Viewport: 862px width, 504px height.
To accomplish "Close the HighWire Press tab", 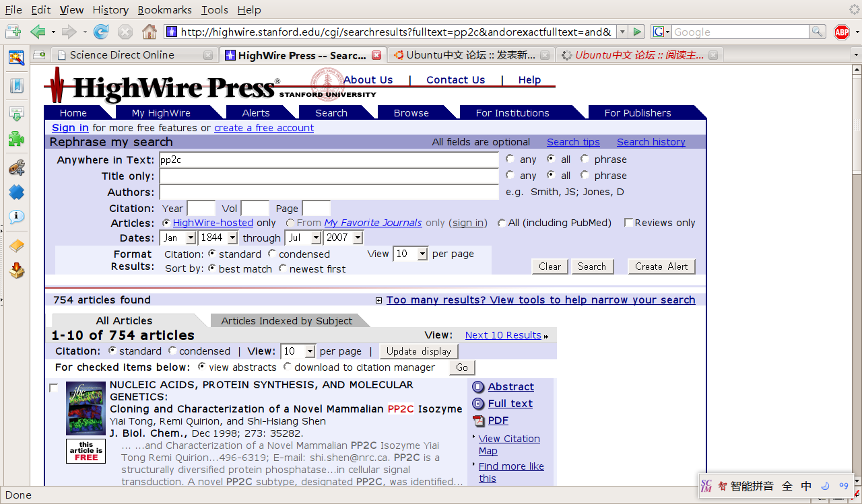I will 376,55.
